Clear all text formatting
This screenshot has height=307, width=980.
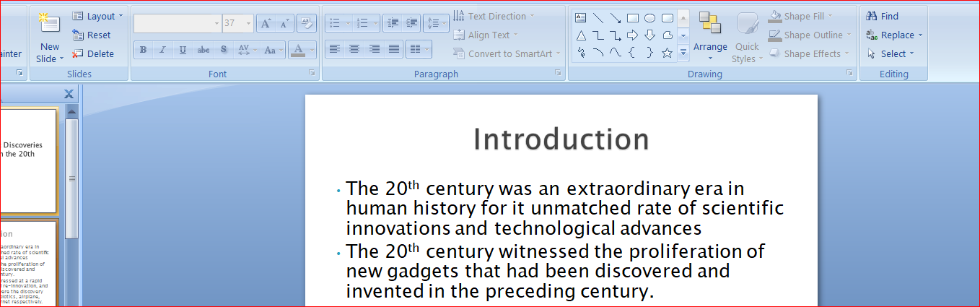(x=307, y=23)
